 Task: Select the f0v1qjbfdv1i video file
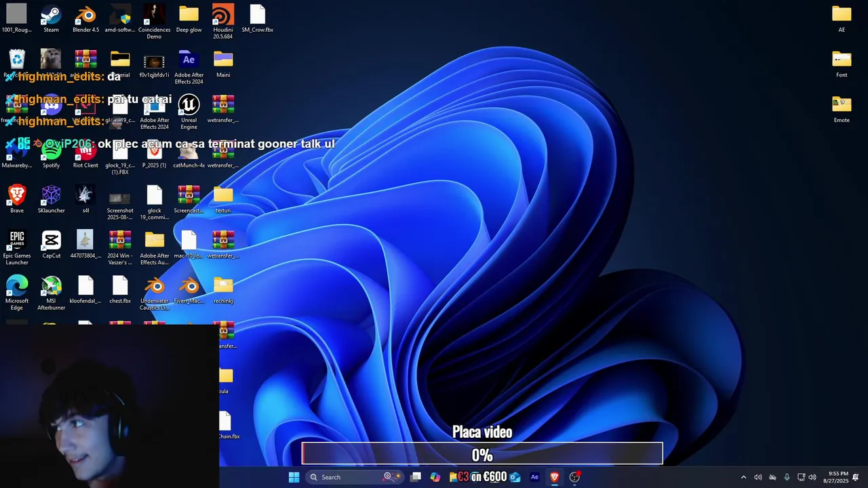154,64
